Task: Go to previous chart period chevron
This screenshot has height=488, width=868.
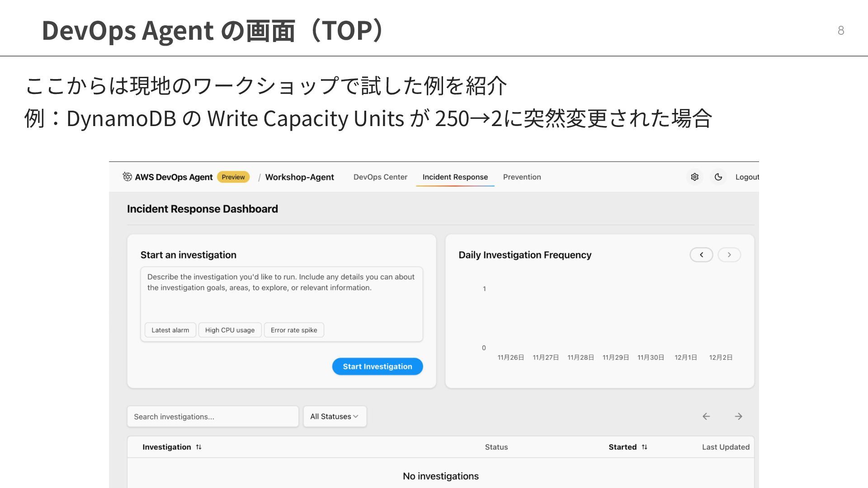Action: pyautogui.click(x=701, y=255)
